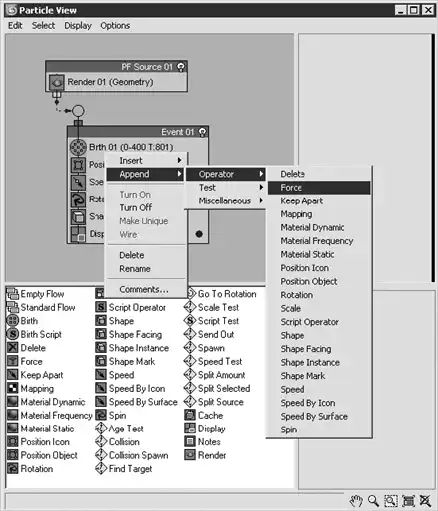Open the Select menu
This screenshot has width=438, height=511.
(43, 26)
